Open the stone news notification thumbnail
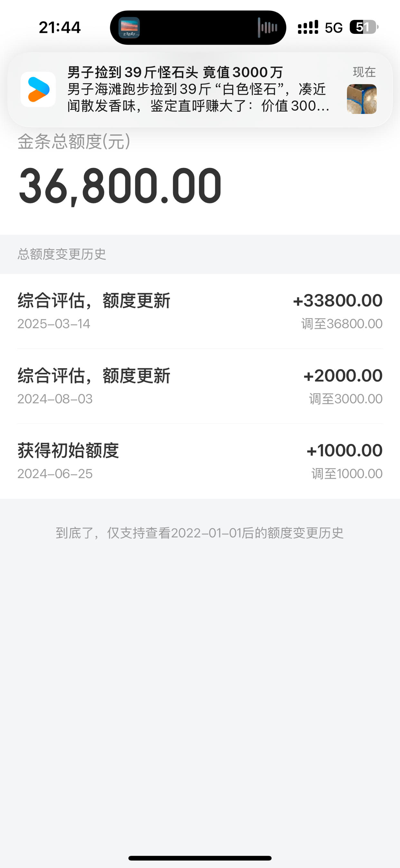The height and width of the screenshot is (868, 400). (362, 99)
